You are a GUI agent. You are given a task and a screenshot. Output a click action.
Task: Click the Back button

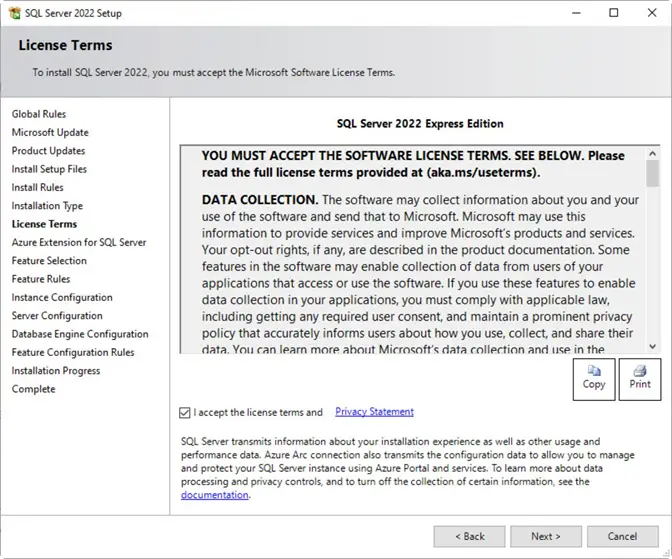[x=469, y=536]
